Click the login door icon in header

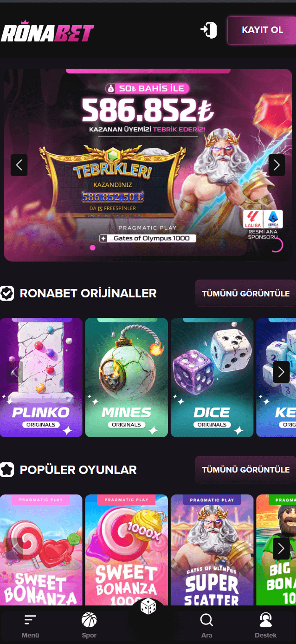point(209,30)
